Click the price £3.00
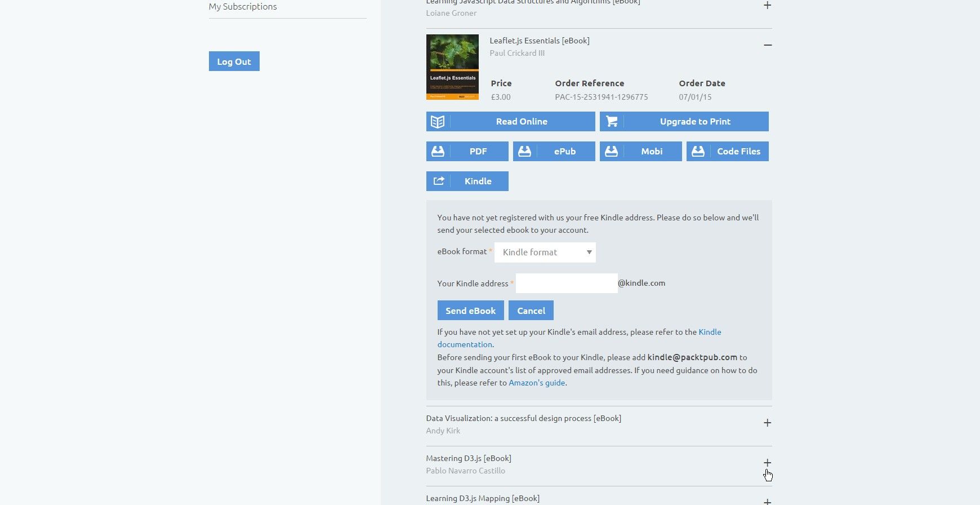Image resolution: width=980 pixels, height=505 pixels. pos(501,97)
